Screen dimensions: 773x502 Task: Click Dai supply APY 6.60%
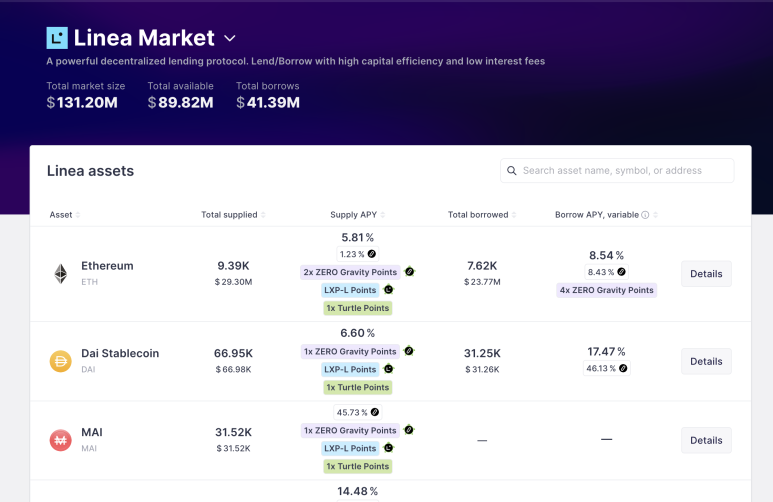[x=357, y=333]
